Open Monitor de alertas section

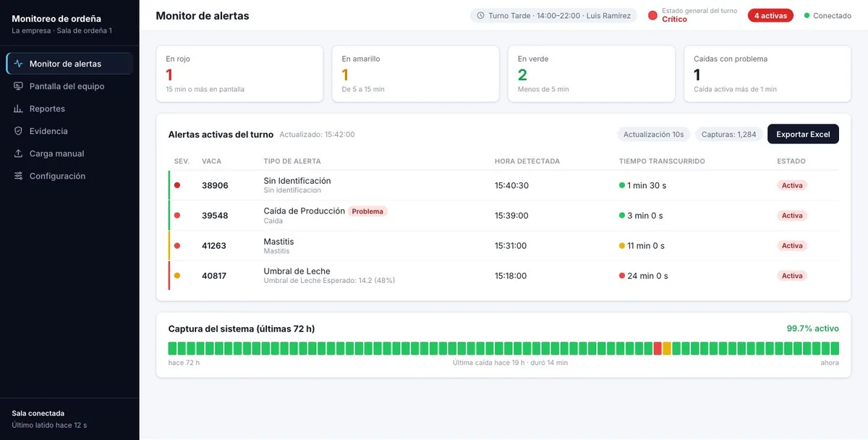[69, 64]
